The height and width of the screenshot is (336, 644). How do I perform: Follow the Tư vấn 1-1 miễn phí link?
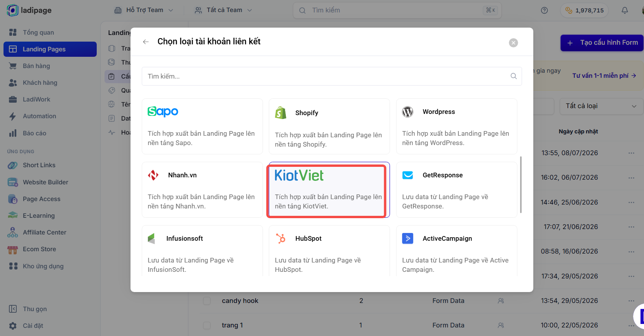tap(604, 75)
